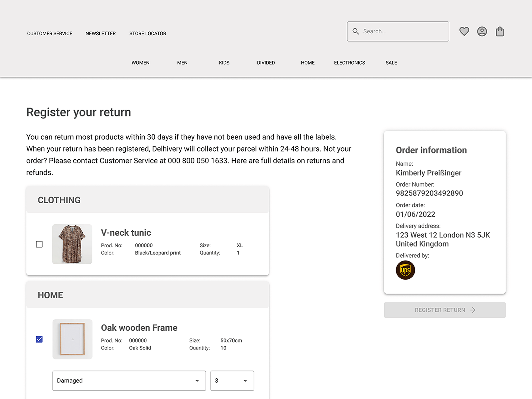Click the V-neck tunic product image
Screen dimensions: 532x399
coord(72,244)
